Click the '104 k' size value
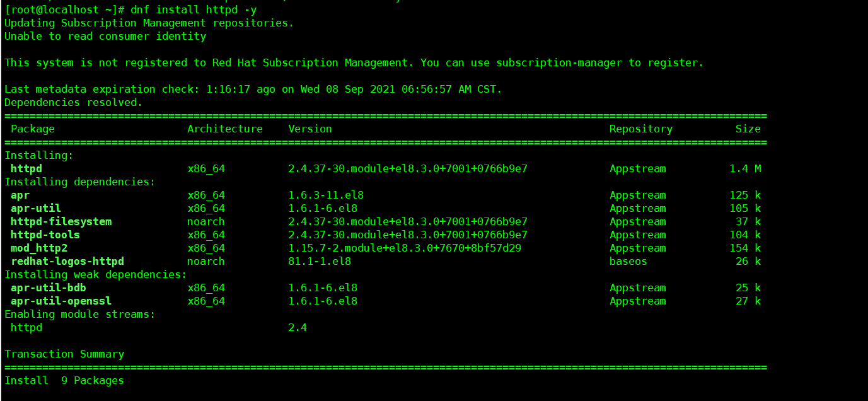The image size is (868, 401). pos(745,235)
